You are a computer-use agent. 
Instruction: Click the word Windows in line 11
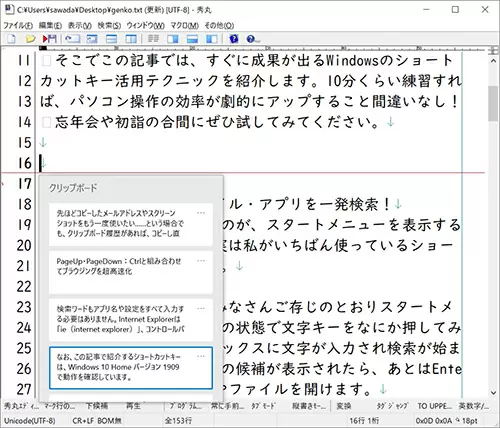click(352, 60)
